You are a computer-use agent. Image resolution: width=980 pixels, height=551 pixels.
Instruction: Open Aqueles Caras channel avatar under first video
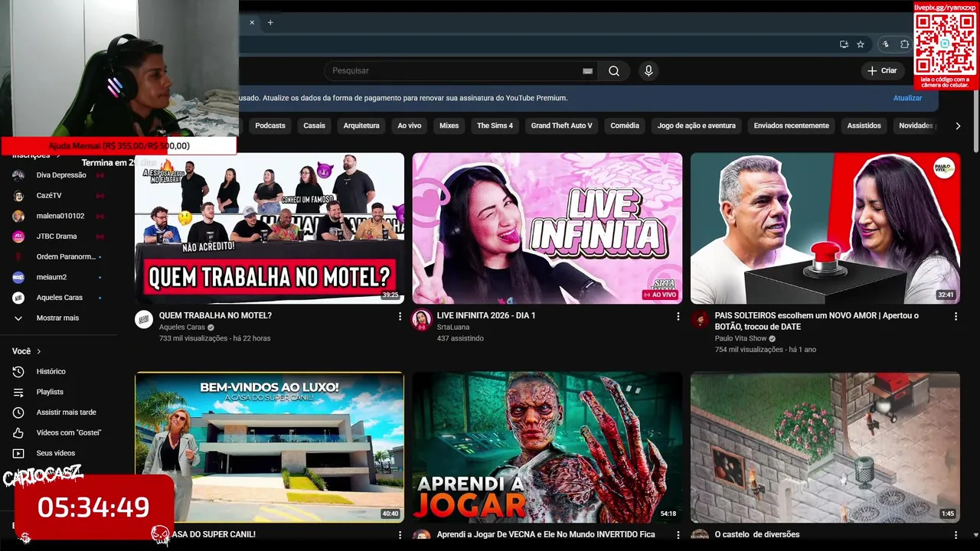(x=144, y=320)
